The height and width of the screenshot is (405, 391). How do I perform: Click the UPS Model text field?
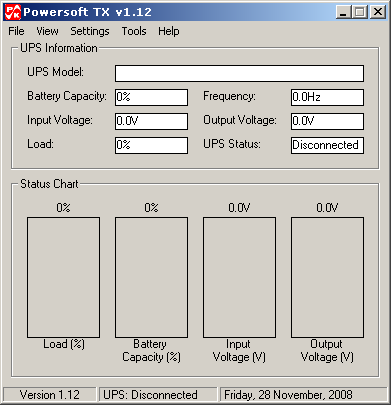[x=239, y=73]
